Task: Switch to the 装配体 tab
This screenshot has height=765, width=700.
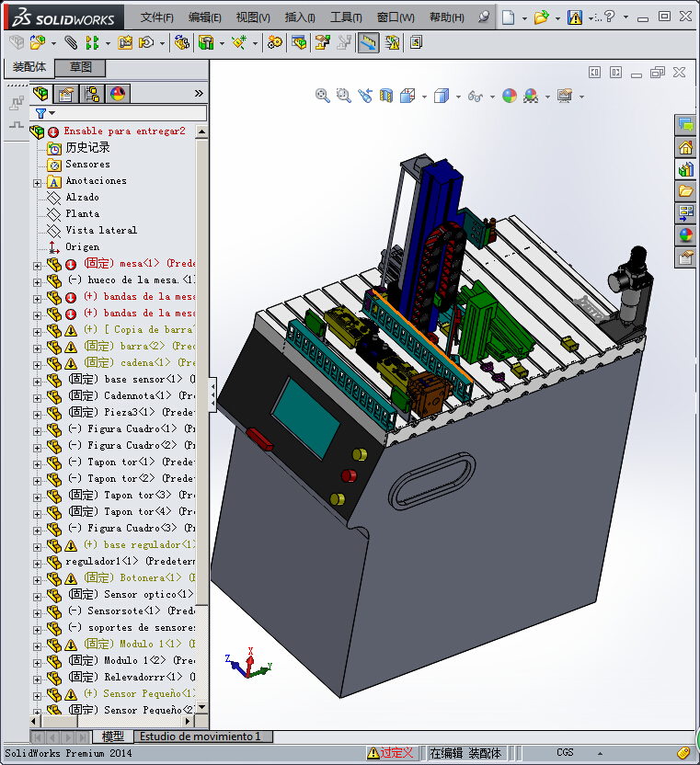Action: click(29, 67)
